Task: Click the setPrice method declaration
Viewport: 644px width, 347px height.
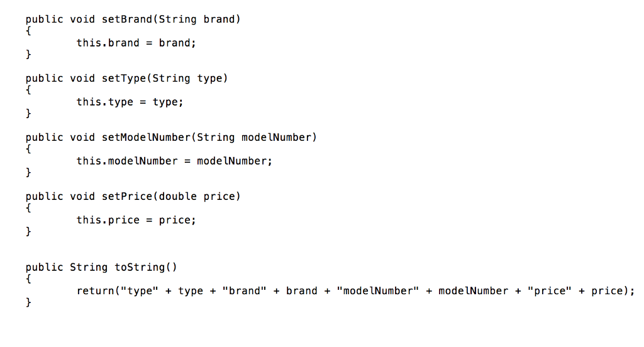Action: pos(133,197)
